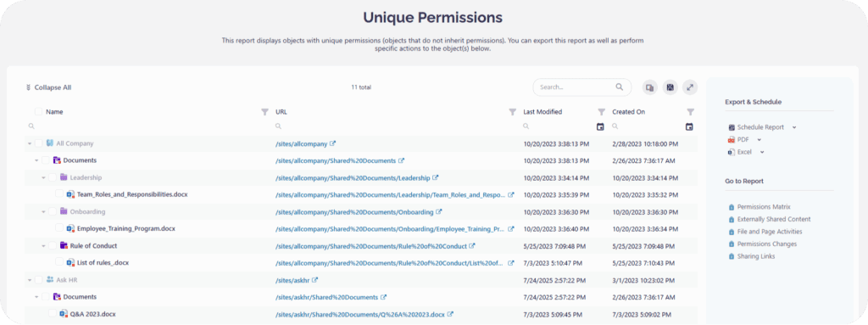Screen dimensions: 868x325
Task: Click the Word icon of Team_Roles_and_Responsibilities.docx
Action: tap(71, 194)
